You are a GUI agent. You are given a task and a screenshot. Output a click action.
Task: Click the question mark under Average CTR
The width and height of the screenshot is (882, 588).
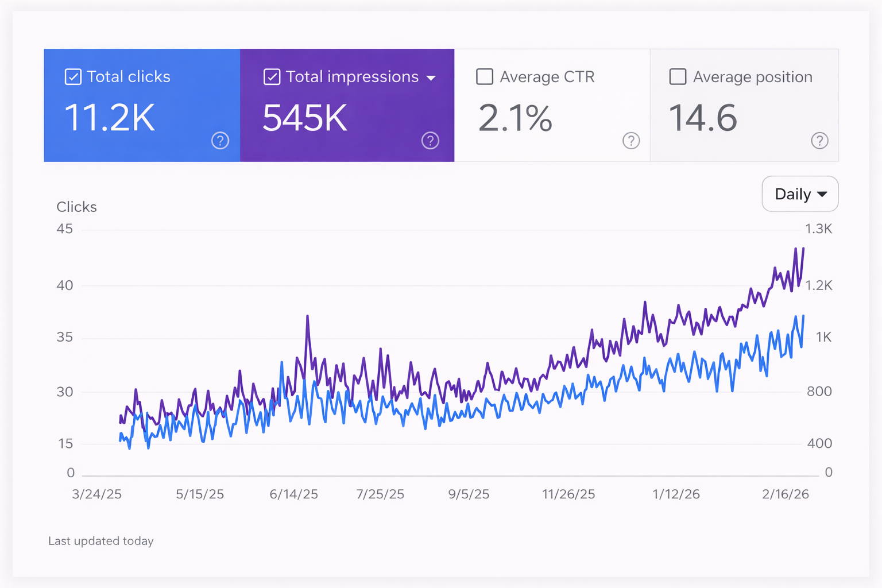[631, 141]
